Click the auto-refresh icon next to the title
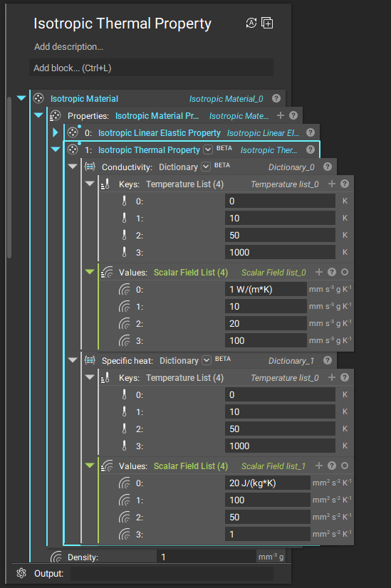This screenshot has height=588, width=391. pyautogui.click(x=251, y=23)
